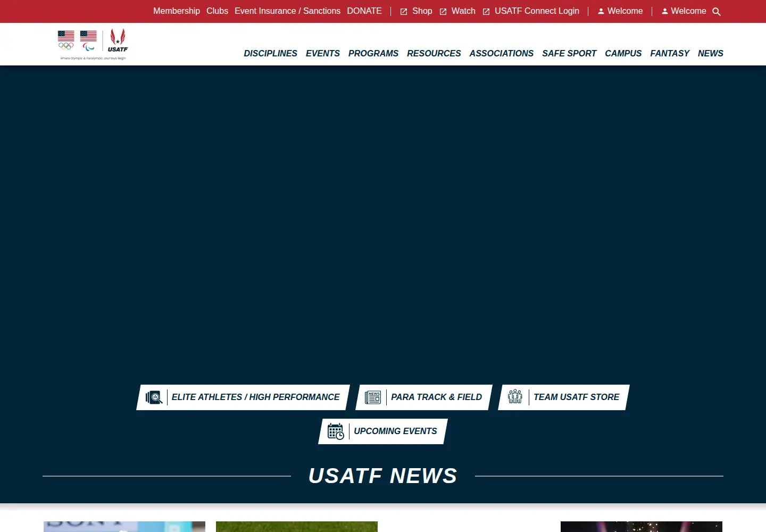Viewport: 766px width, 532px height.
Task: Click the Team USATF Store people icon
Action: click(515, 397)
